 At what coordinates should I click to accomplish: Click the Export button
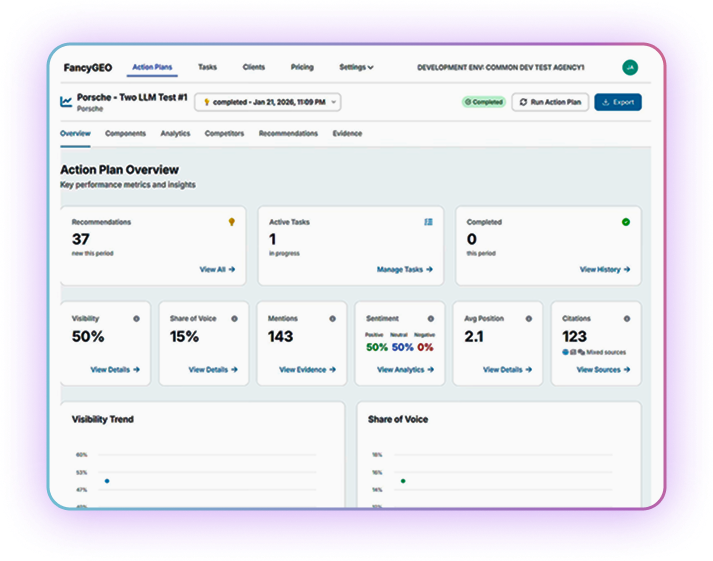pyautogui.click(x=618, y=102)
